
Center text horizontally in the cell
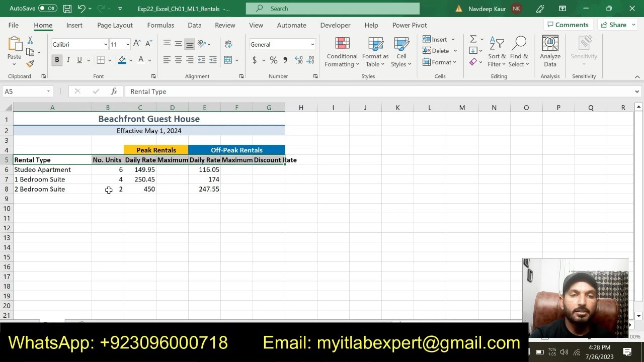click(x=178, y=60)
